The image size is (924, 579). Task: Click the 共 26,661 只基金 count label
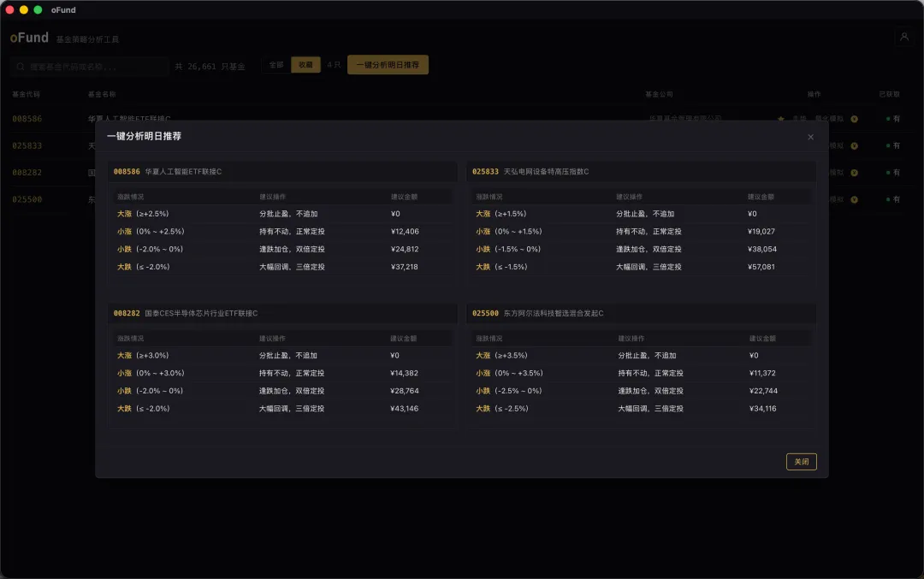(x=210, y=67)
